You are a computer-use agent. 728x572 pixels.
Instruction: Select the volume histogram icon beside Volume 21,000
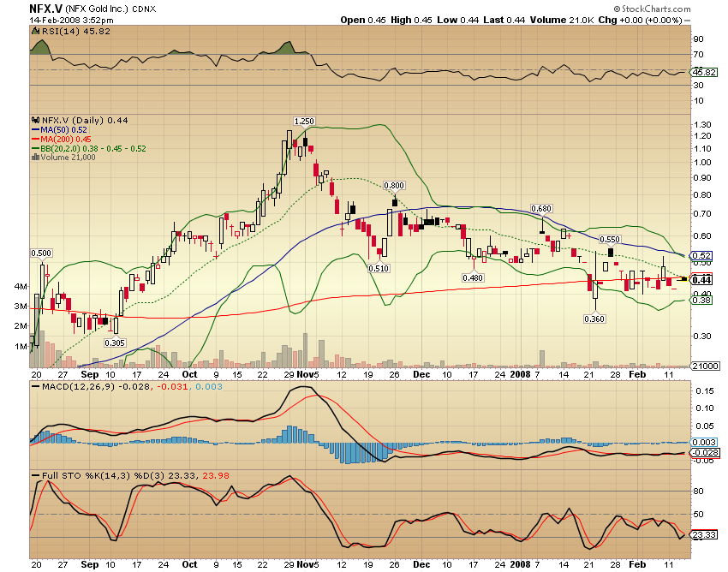click(x=36, y=157)
